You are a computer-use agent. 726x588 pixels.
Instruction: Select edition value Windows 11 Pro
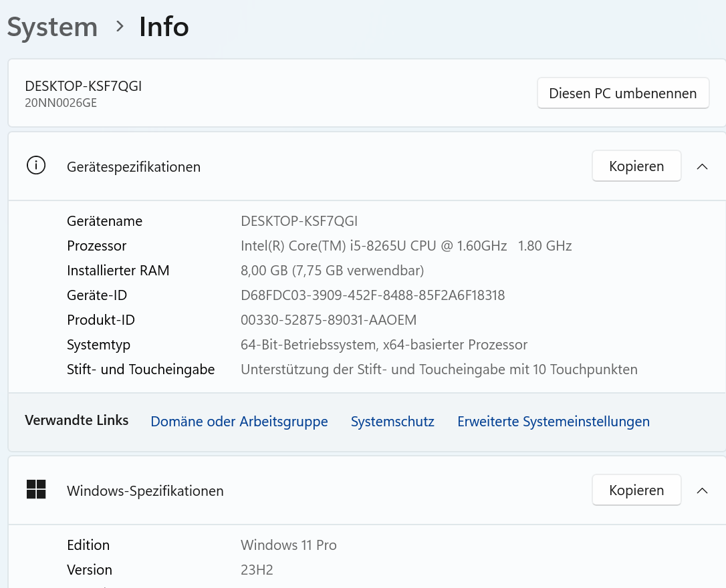click(x=288, y=545)
